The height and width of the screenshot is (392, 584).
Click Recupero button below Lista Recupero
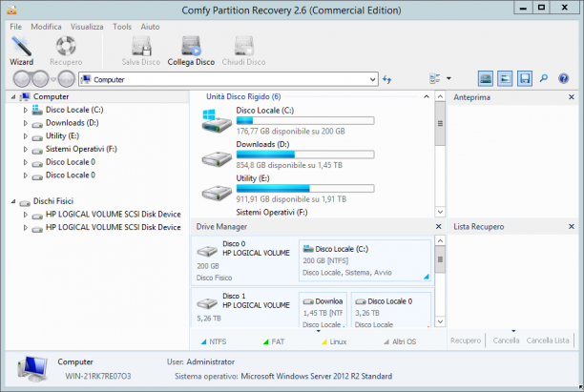pos(466,340)
